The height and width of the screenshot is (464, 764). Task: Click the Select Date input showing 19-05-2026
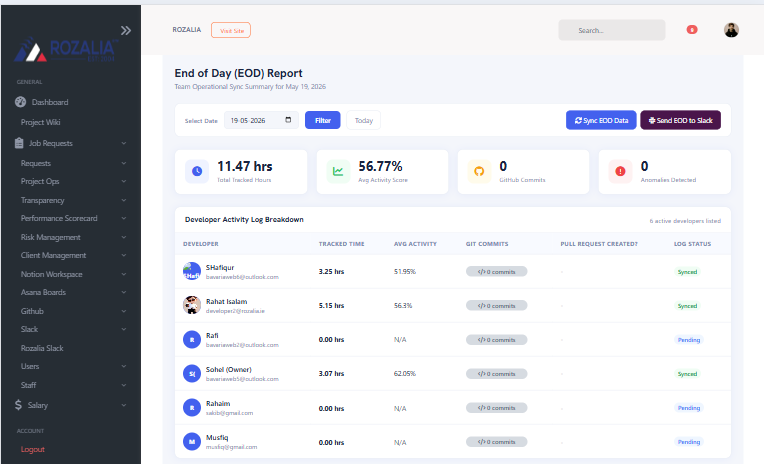pyautogui.click(x=261, y=120)
